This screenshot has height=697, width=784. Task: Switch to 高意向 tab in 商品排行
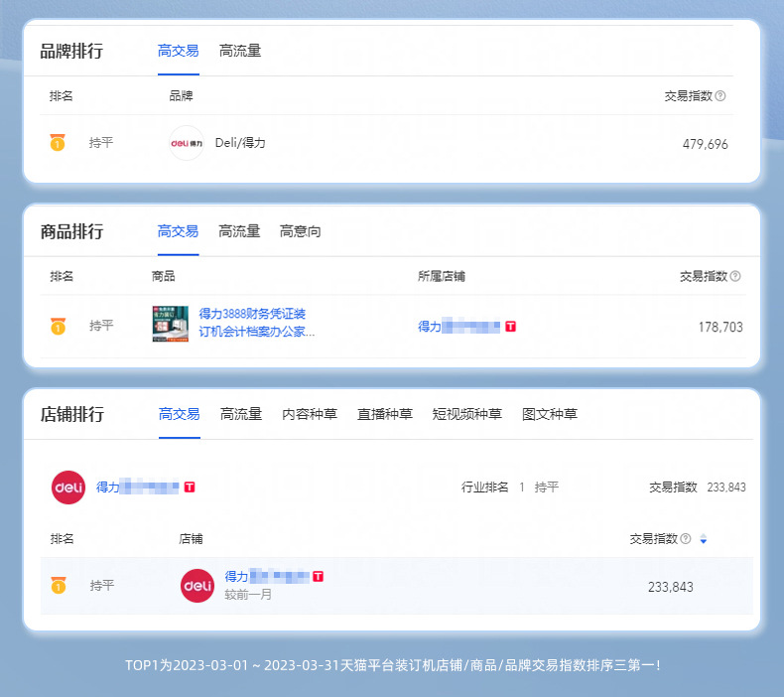[301, 231]
